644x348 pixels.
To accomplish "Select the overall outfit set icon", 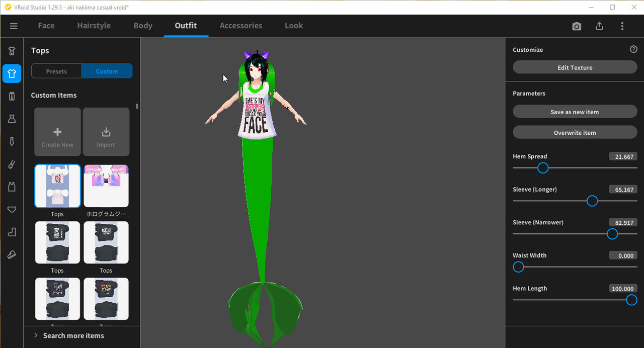I will click(x=12, y=51).
